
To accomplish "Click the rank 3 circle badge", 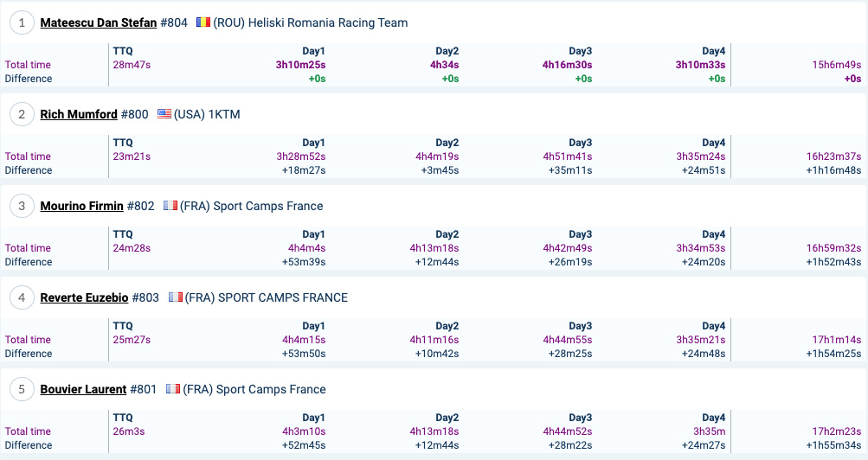I will point(23,207).
